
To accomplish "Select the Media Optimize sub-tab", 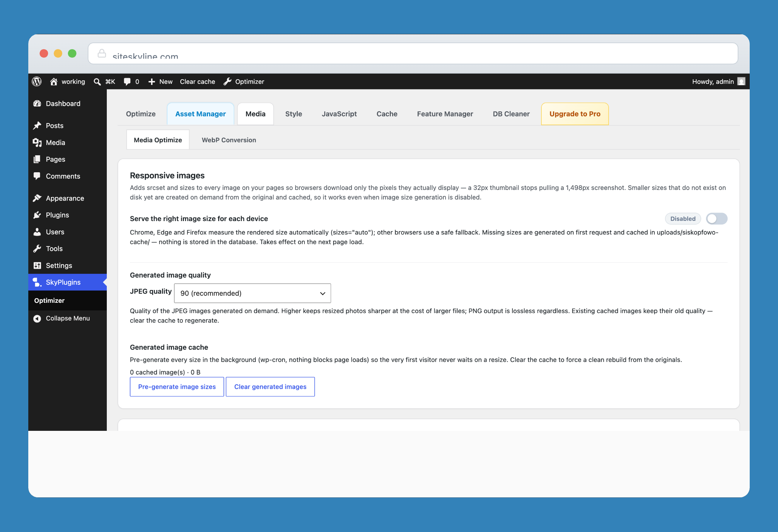I will (x=158, y=140).
